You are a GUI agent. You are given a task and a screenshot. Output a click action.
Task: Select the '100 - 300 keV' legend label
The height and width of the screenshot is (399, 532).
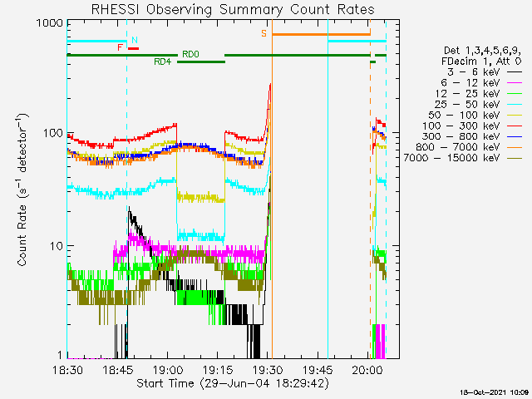pyautogui.click(x=461, y=126)
